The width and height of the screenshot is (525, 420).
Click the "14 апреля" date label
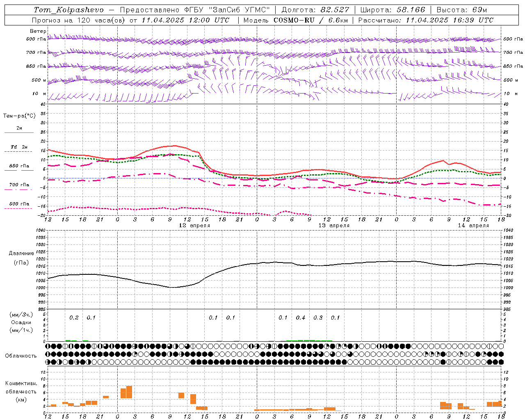tap(473, 226)
